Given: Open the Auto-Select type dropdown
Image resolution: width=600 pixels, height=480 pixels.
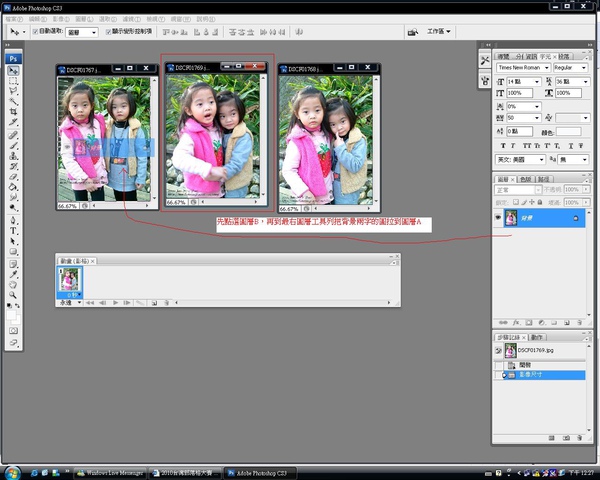Looking at the screenshot, I should [82, 33].
